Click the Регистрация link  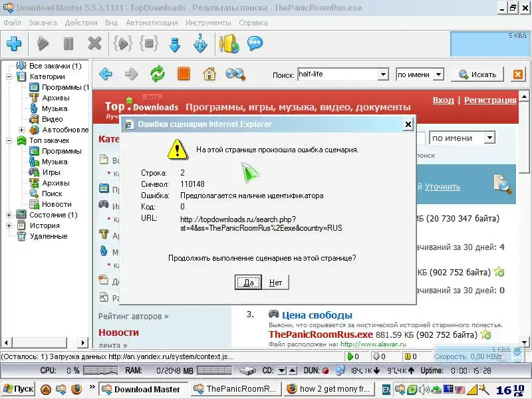[x=490, y=100]
